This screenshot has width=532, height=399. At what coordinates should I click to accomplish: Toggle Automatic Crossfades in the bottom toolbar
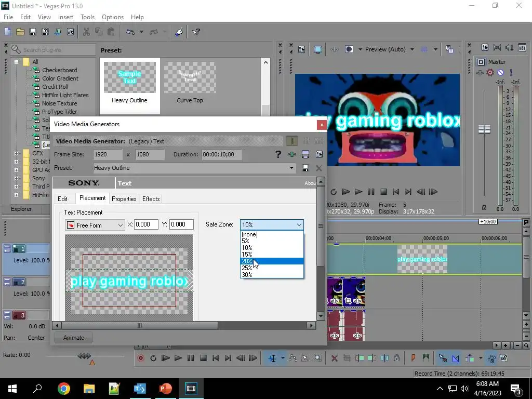[455, 358]
